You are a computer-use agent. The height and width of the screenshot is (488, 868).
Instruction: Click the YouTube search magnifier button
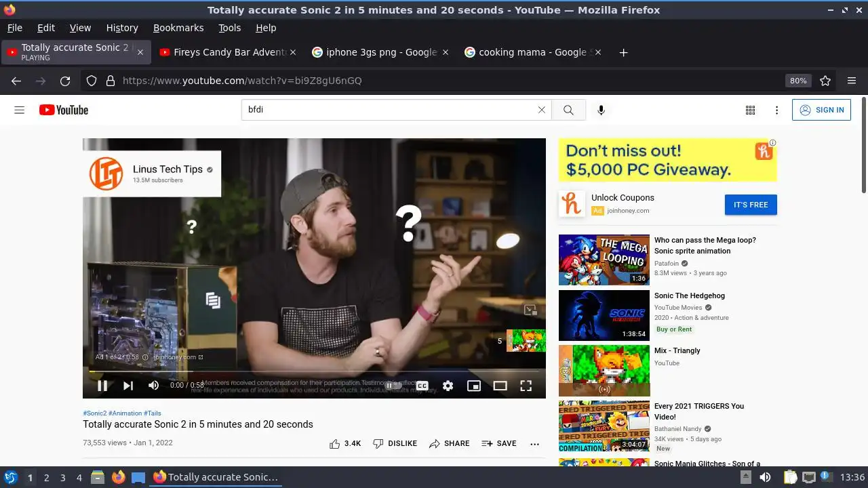568,110
